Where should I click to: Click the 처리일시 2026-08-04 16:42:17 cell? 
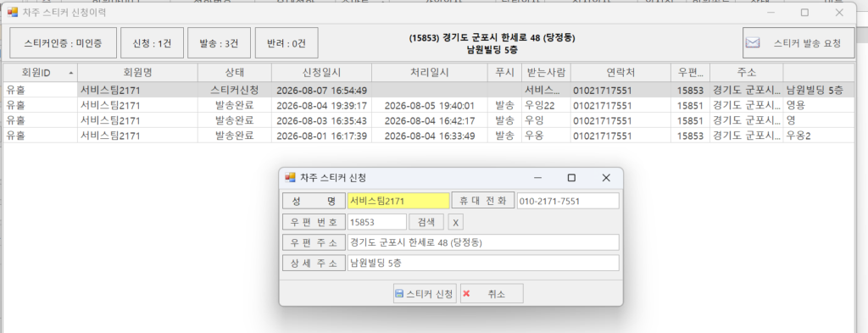pyautogui.click(x=430, y=120)
